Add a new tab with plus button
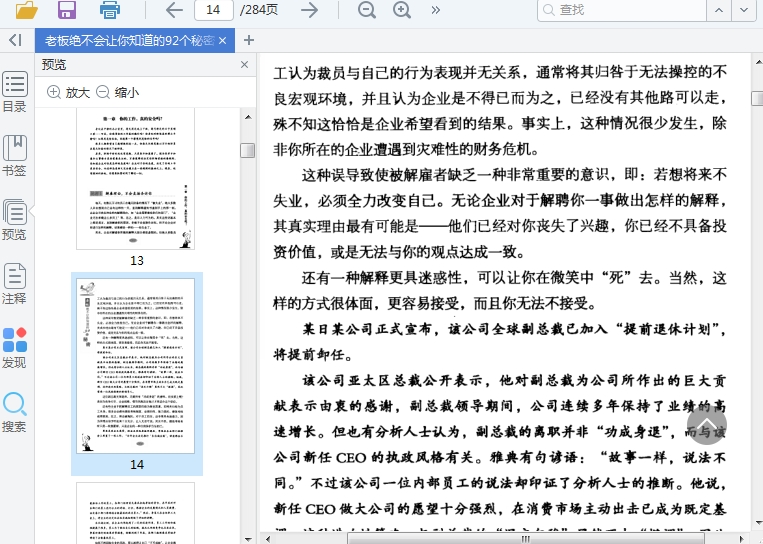 [249, 40]
